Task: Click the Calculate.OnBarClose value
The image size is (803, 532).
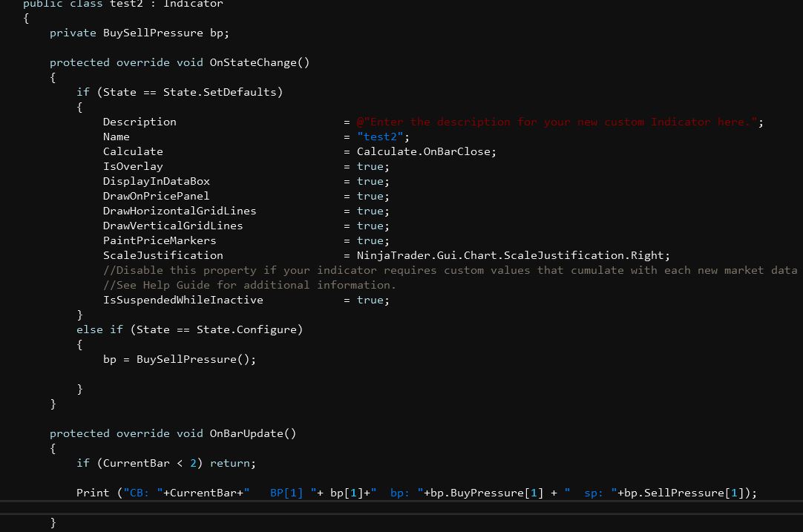Action: point(426,151)
